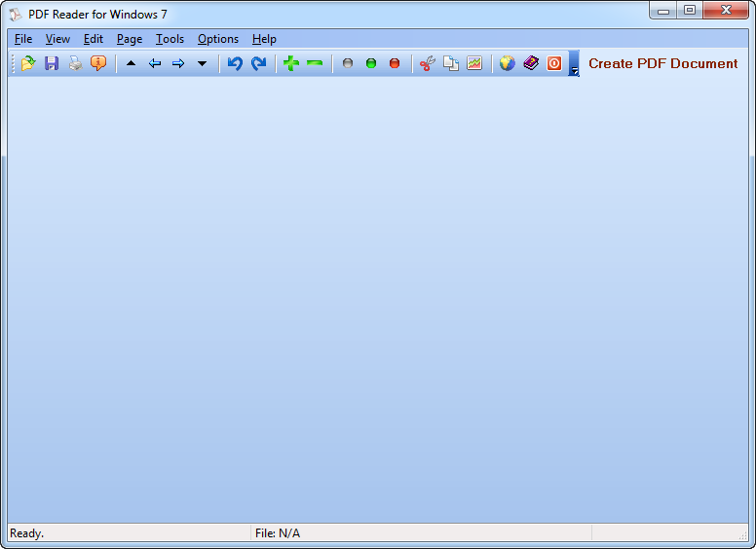This screenshot has width=756, height=549.
Task: Minimize the PDF Reader window
Action: coord(662,10)
